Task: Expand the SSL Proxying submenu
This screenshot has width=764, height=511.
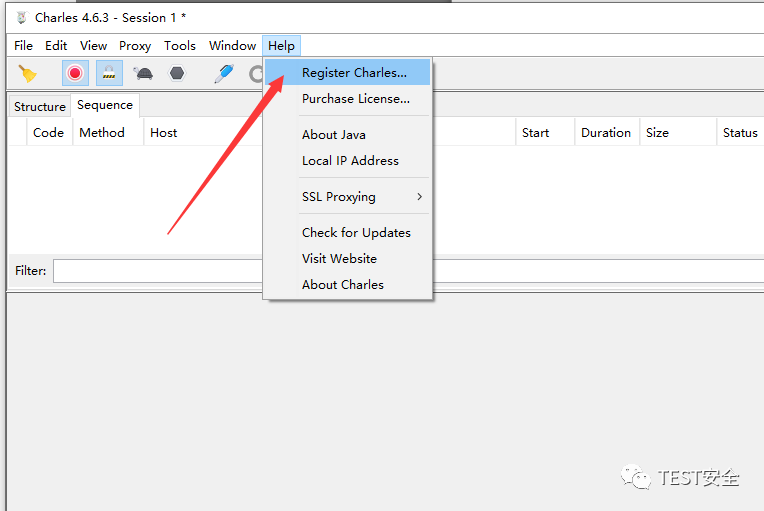Action: (347, 197)
